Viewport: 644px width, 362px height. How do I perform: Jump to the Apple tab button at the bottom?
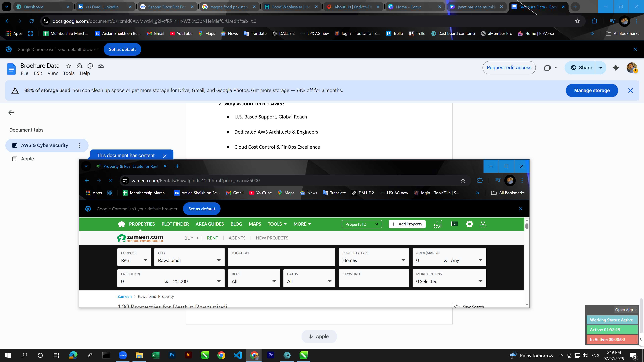pyautogui.click(x=319, y=337)
